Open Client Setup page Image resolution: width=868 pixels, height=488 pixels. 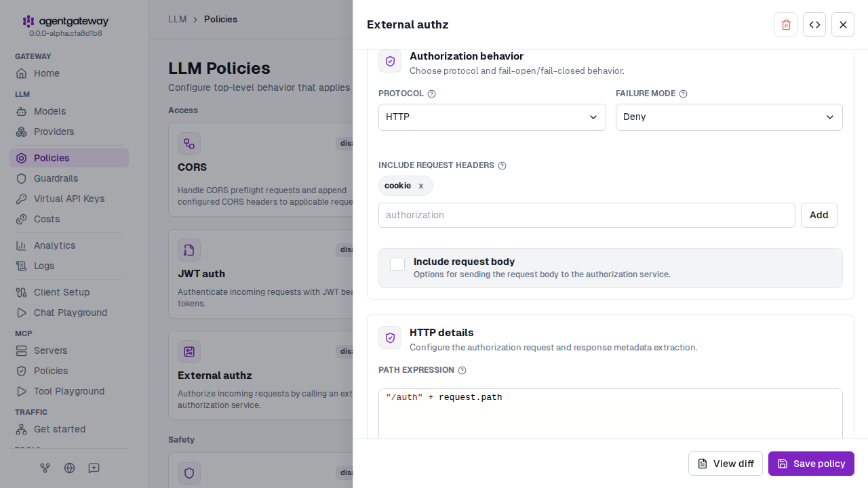point(69,292)
